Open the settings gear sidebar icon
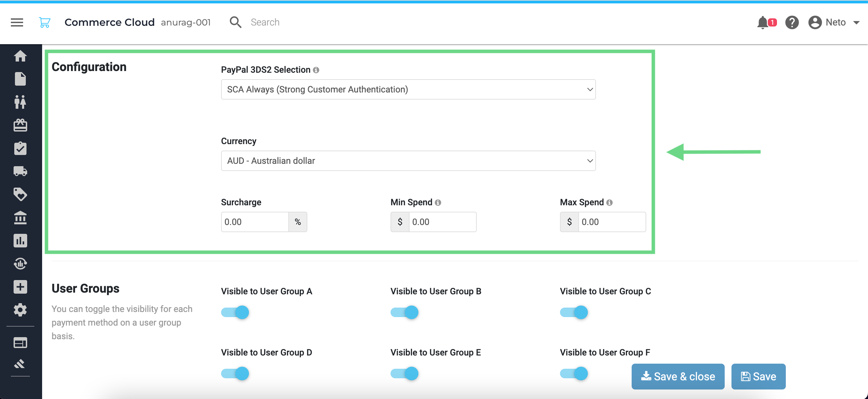The height and width of the screenshot is (399, 868). pos(20,310)
